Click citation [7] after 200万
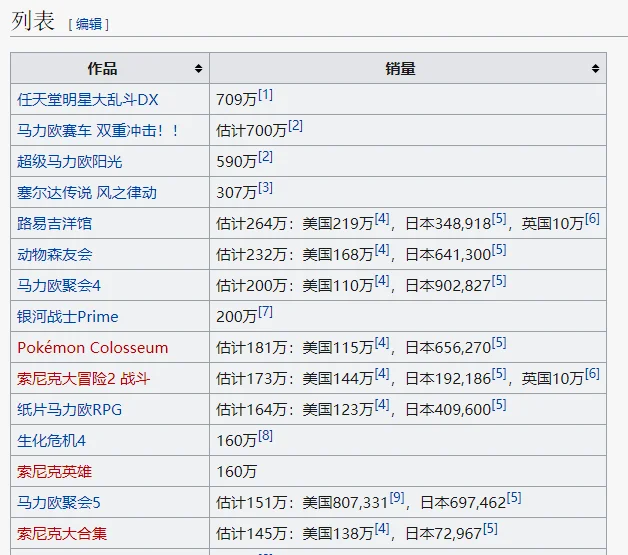 click(265, 312)
